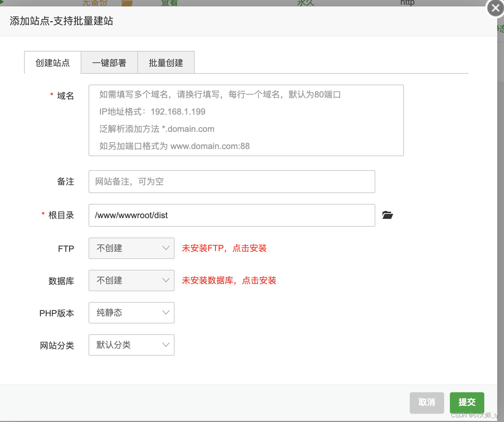The height and width of the screenshot is (422, 504).
Task: Click the 根目录 field label
Action: tap(61, 215)
